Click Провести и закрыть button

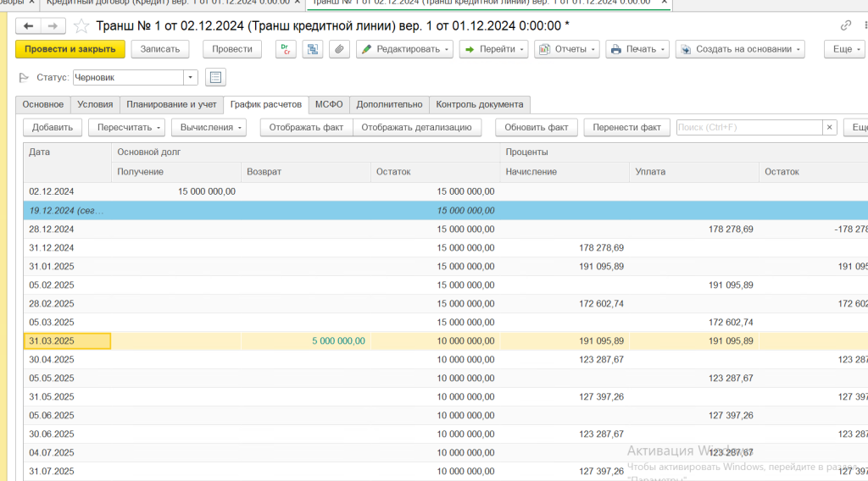tap(70, 49)
